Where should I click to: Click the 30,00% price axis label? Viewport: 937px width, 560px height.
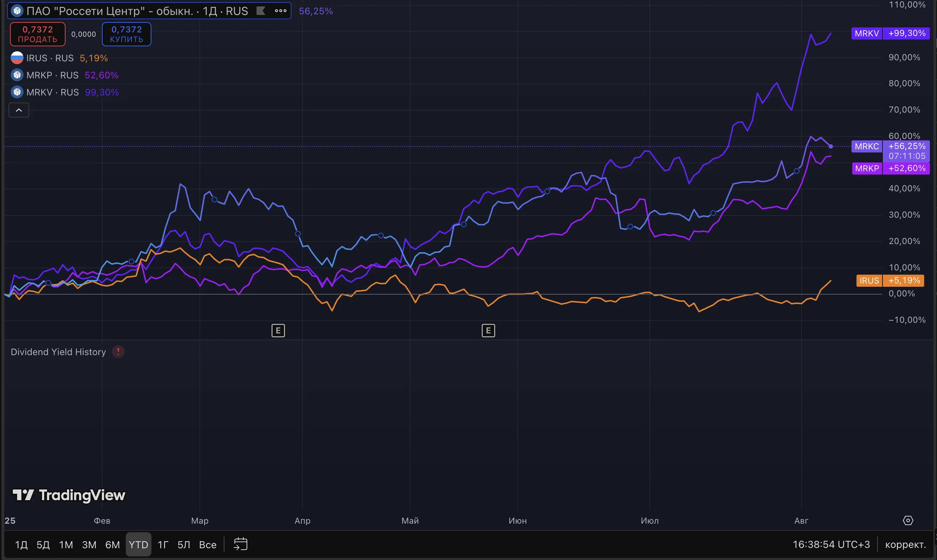(904, 215)
